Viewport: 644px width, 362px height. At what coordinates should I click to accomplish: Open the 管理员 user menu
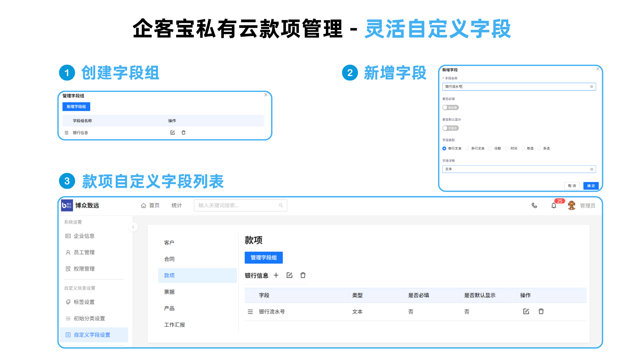(x=587, y=205)
